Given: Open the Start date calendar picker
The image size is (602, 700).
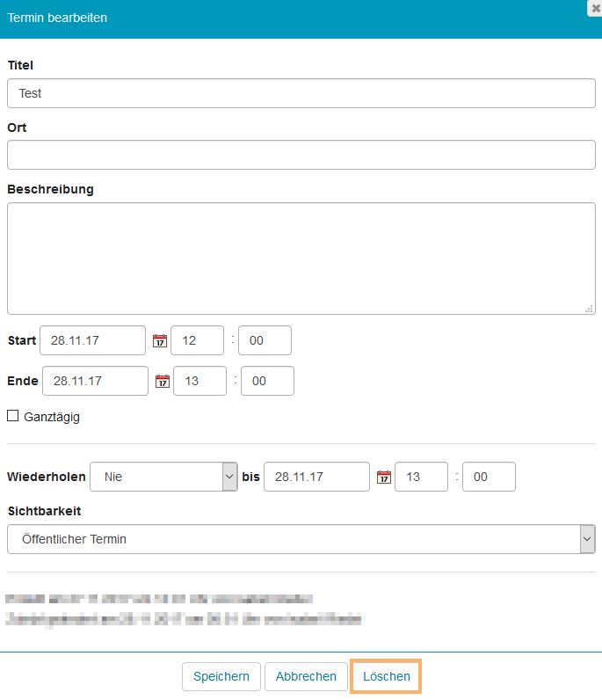Looking at the screenshot, I should click(x=159, y=340).
